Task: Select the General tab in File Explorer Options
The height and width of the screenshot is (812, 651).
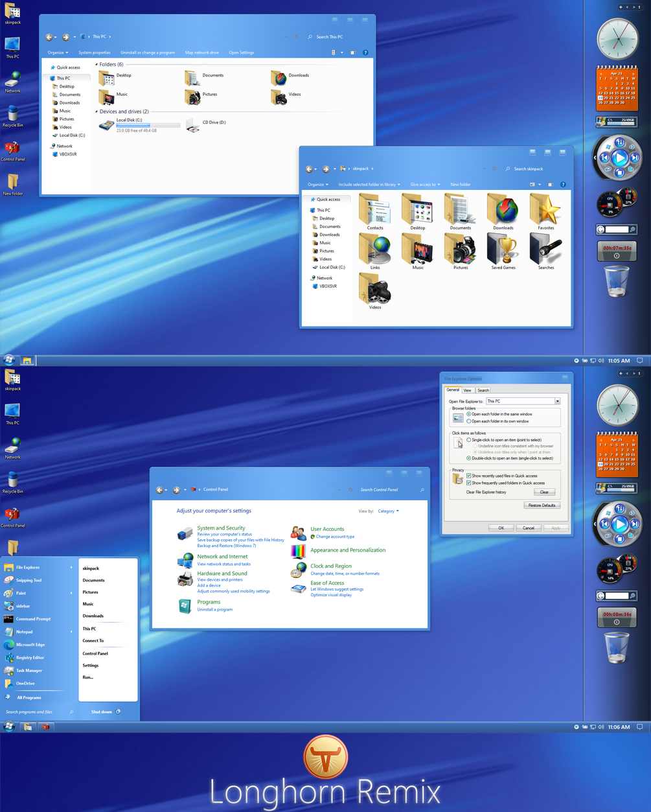Action: pyautogui.click(x=453, y=389)
